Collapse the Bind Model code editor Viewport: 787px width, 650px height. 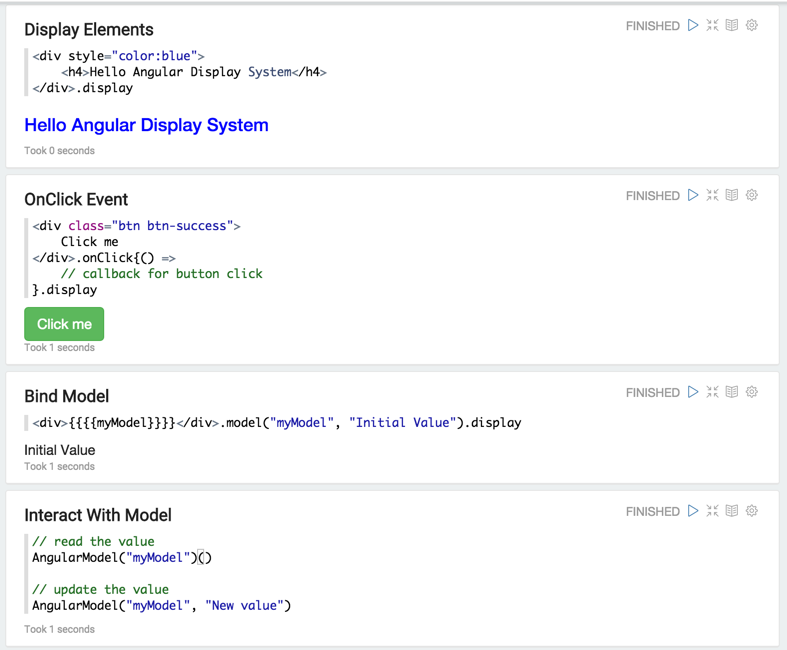(x=712, y=392)
